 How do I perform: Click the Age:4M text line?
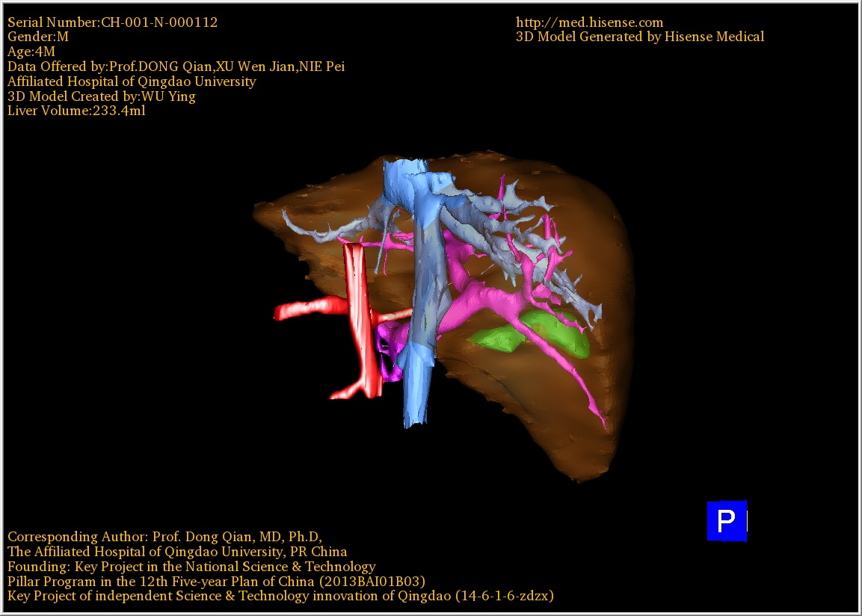[31, 52]
